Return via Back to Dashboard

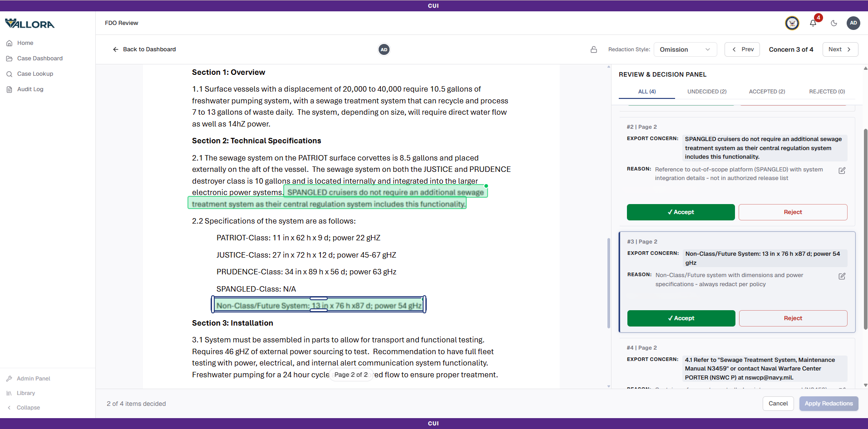coord(144,49)
